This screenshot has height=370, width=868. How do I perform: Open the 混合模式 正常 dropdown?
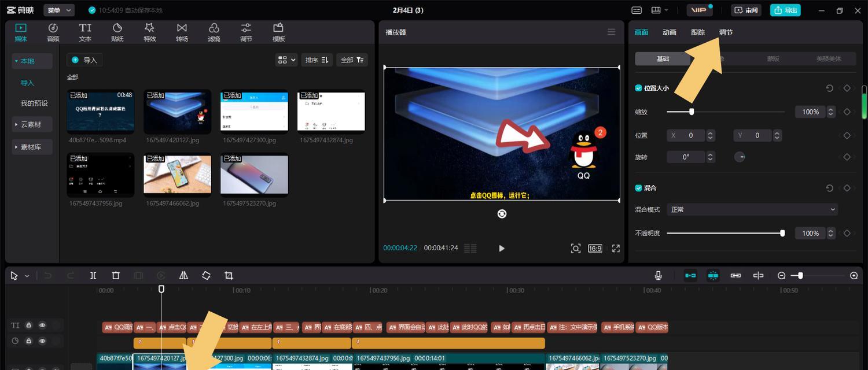pyautogui.click(x=752, y=209)
